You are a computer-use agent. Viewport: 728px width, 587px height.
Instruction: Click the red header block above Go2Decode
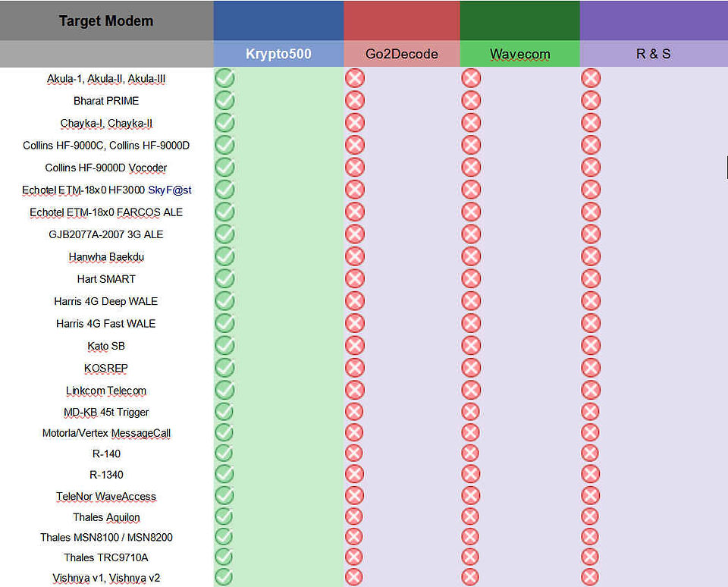pos(402,21)
